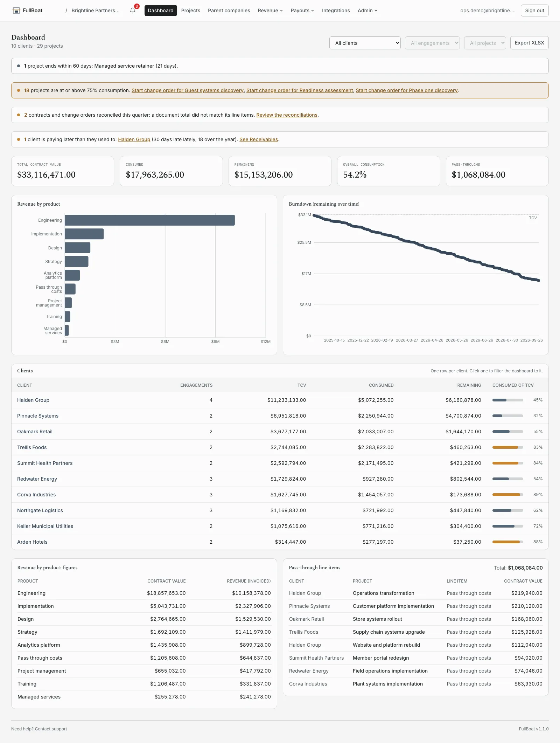Start change order for Phase one discovery
The image size is (560, 743).
tap(407, 90)
